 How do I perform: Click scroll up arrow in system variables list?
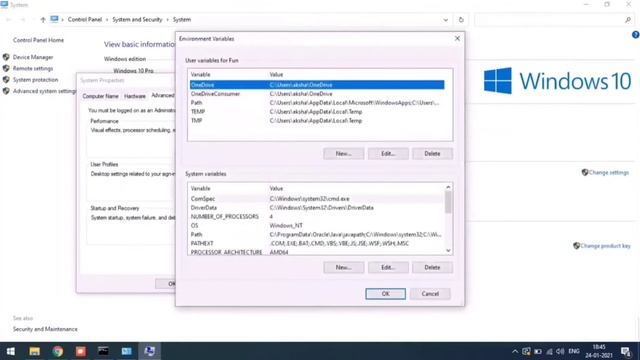448,187
